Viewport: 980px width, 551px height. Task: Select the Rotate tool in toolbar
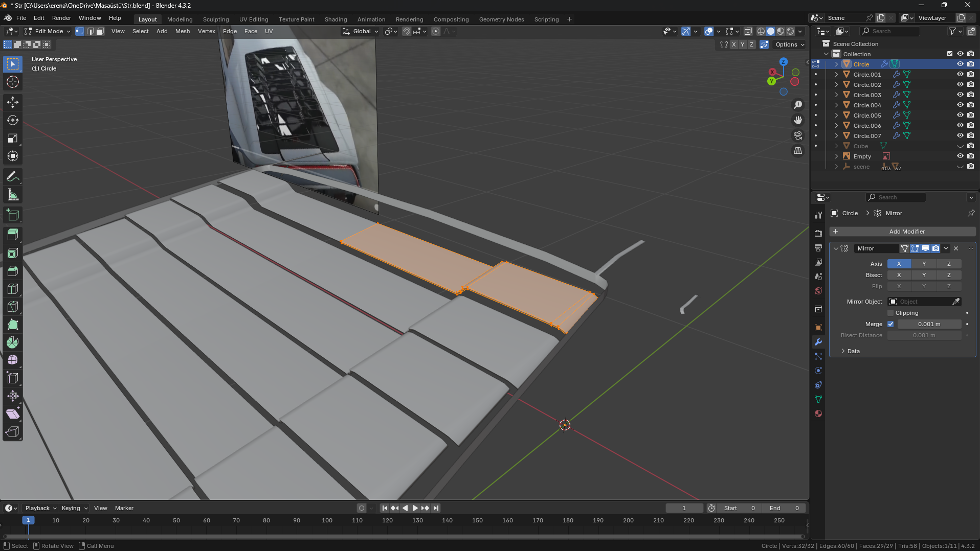13,121
